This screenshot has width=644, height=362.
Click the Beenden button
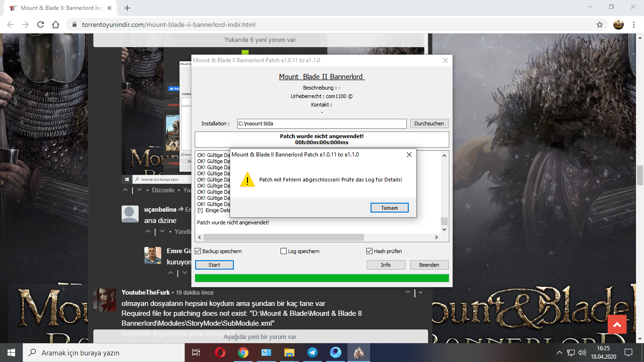tap(429, 265)
